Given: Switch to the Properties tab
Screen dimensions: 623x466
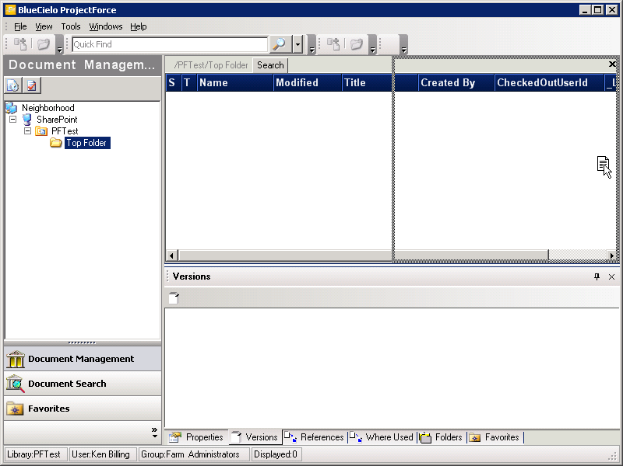Looking at the screenshot, I should pos(197,437).
